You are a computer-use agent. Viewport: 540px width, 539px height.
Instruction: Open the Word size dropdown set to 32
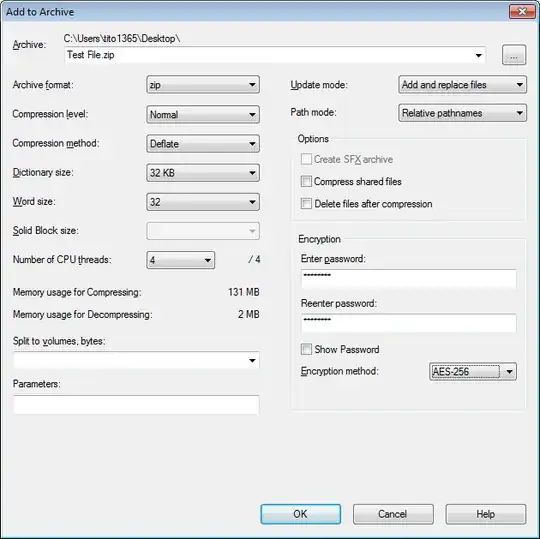coord(203,202)
